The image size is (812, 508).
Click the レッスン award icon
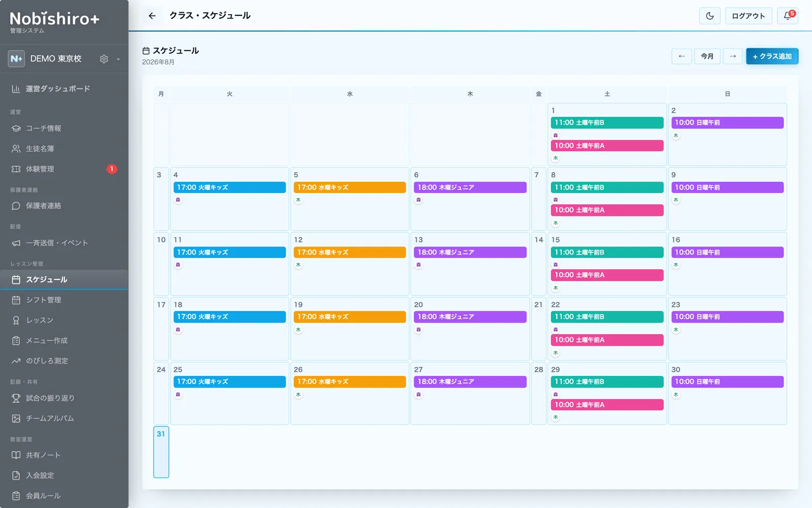16,320
